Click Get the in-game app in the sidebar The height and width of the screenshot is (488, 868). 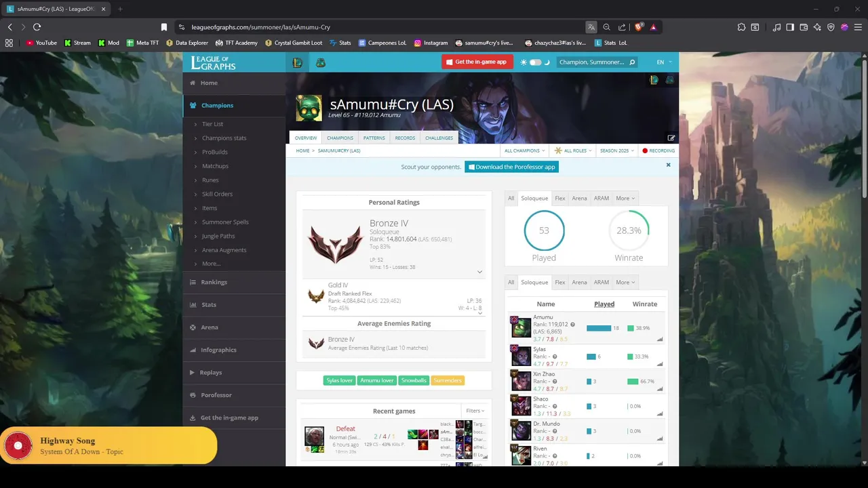click(x=234, y=418)
